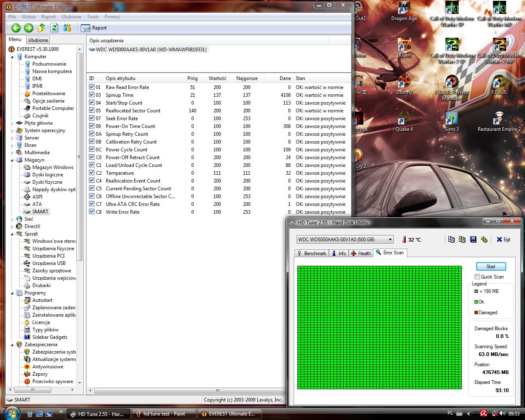Click the copy screenshot icon in HD Tune
The width and height of the screenshot is (525, 420).
coord(462,240)
